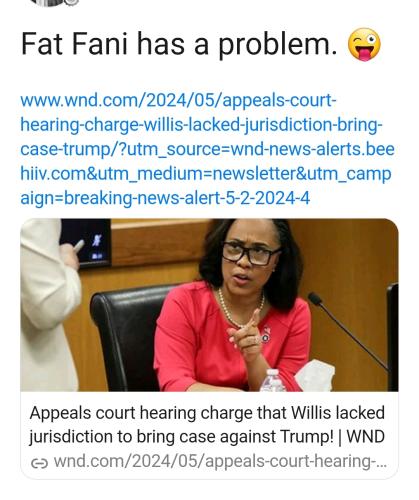The height and width of the screenshot is (500, 419).
Task: Select the post text 'Fat Fani has a problem.'
Action: click(x=179, y=44)
